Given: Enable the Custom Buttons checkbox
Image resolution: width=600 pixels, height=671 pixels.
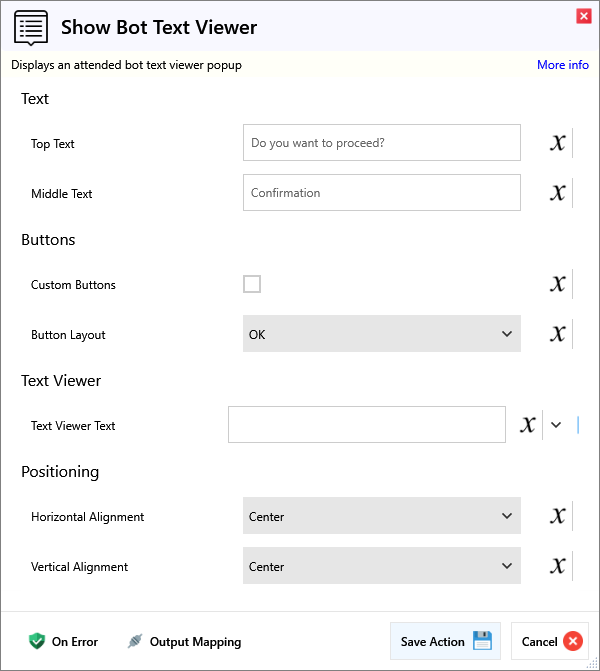Looking at the screenshot, I should pos(252,284).
